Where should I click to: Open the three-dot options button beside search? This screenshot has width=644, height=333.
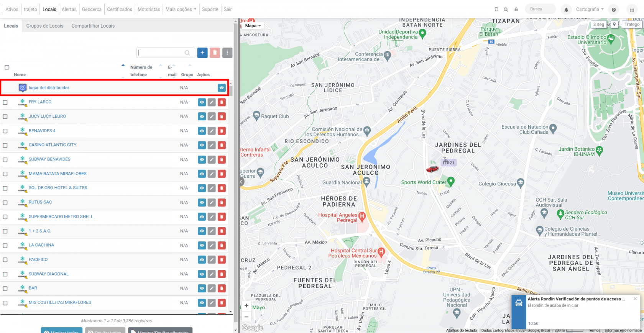pyautogui.click(x=227, y=53)
